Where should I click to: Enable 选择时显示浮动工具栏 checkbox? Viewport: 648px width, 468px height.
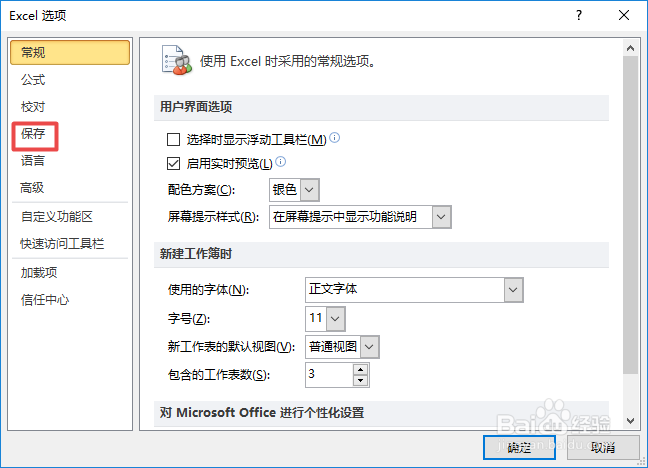click(174, 140)
